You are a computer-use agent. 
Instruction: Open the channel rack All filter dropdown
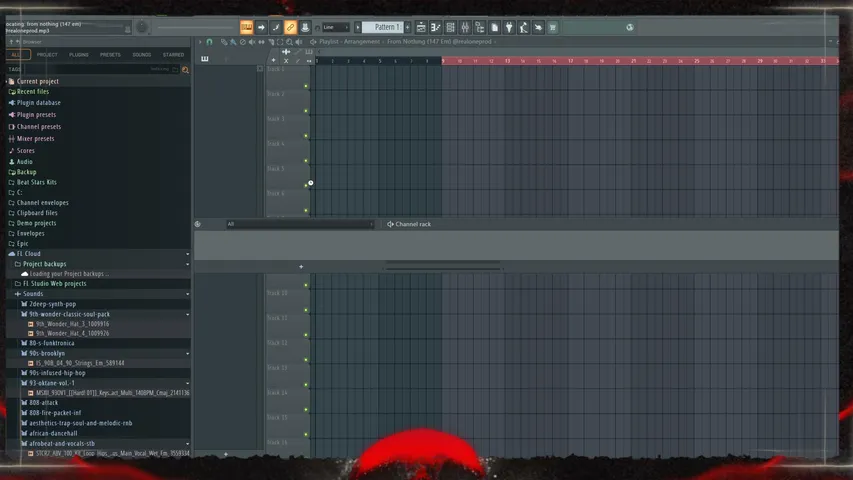pos(300,224)
